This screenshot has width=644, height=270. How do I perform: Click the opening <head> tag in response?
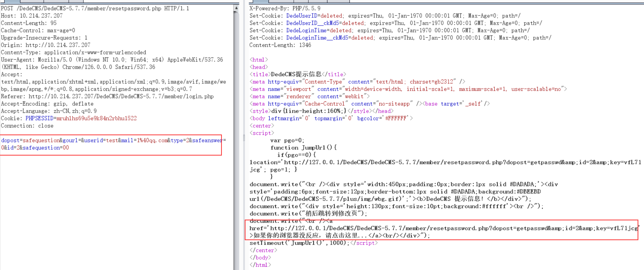(x=259, y=67)
